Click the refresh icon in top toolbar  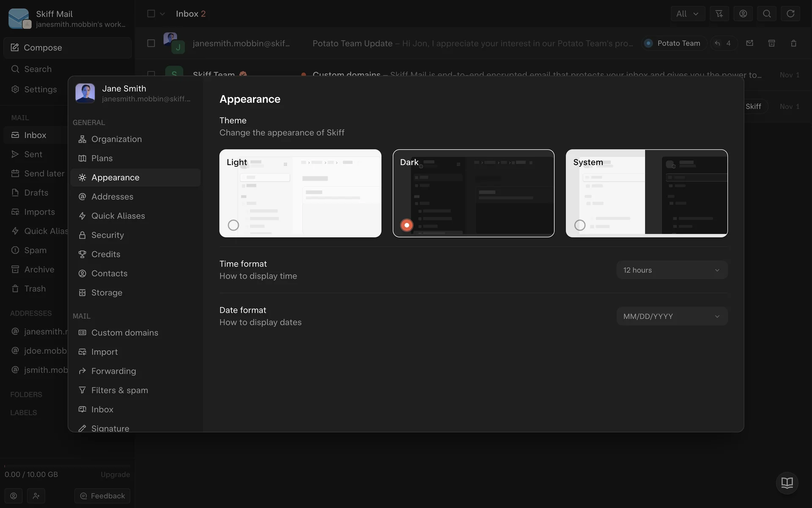click(790, 14)
